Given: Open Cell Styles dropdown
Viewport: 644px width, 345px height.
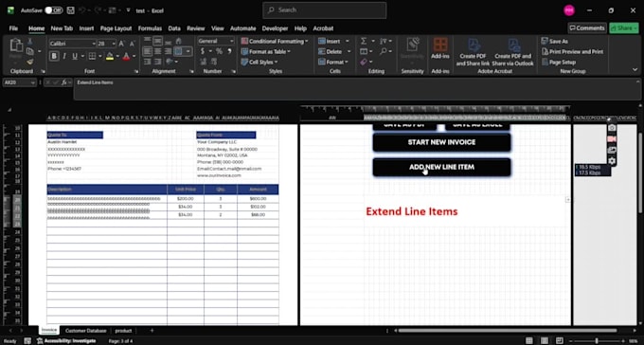Looking at the screenshot, I should pos(259,63).
